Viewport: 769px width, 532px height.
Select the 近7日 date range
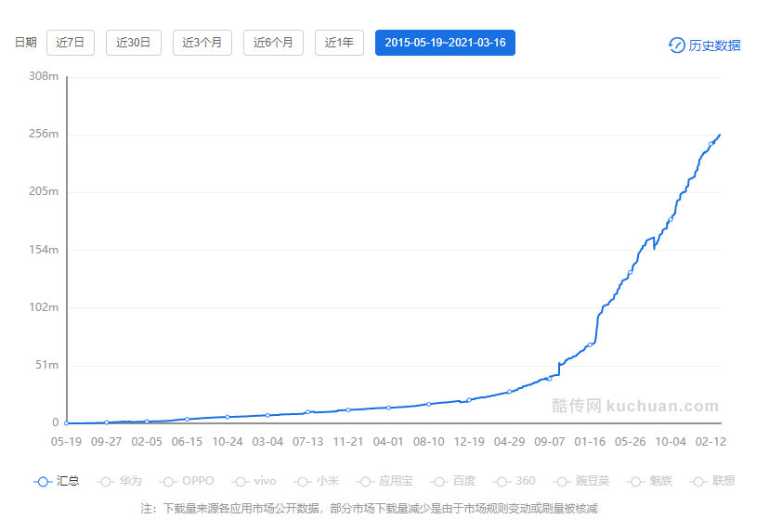(71, 43)
